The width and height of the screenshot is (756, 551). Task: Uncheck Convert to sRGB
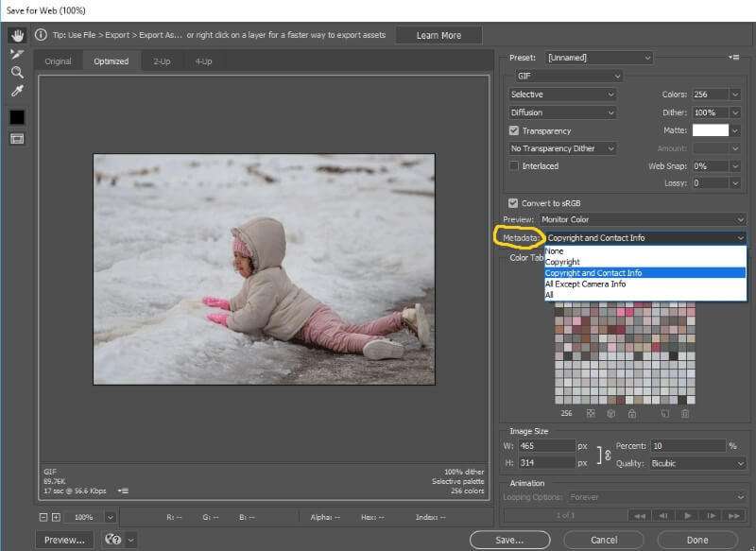tap(513, 203)
